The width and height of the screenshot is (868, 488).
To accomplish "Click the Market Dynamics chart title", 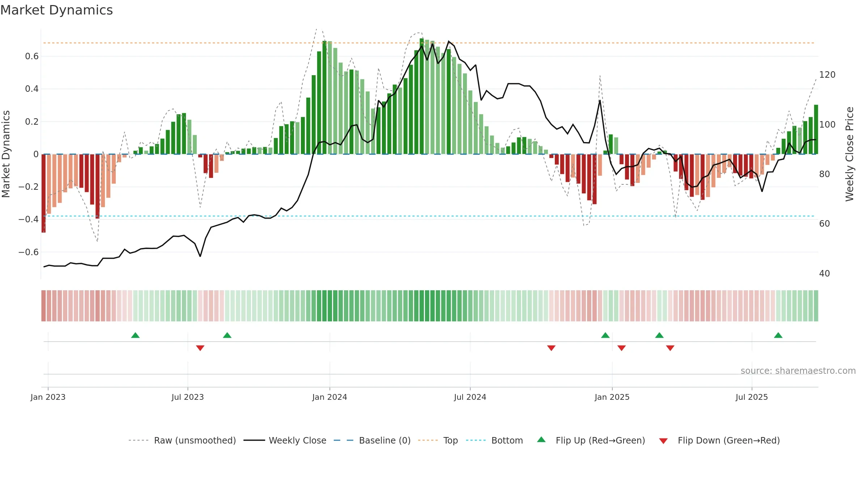I will tap(56, 10).
